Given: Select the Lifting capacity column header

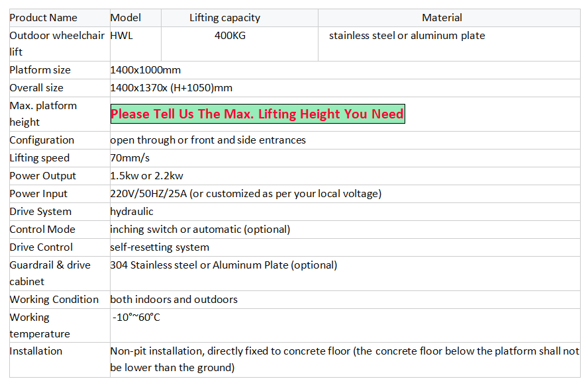Looking at the screenshot, I should click(225, 18).
